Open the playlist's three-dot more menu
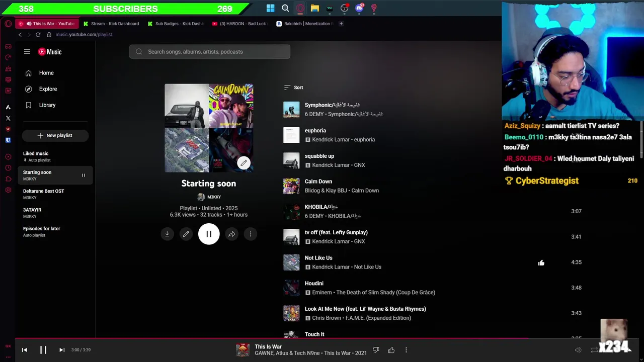Screen dimensions: 644x362 [251, 234]
